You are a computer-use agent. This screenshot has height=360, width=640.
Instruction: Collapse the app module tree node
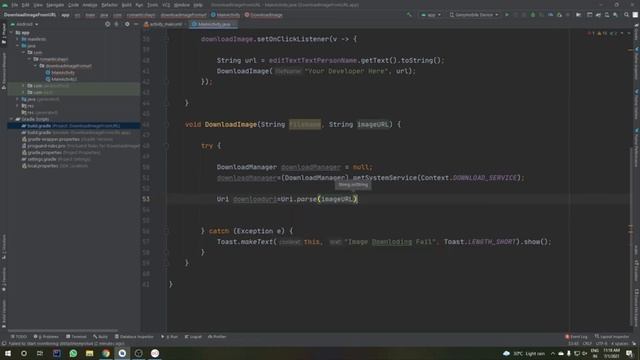click(x=11, y=33)
